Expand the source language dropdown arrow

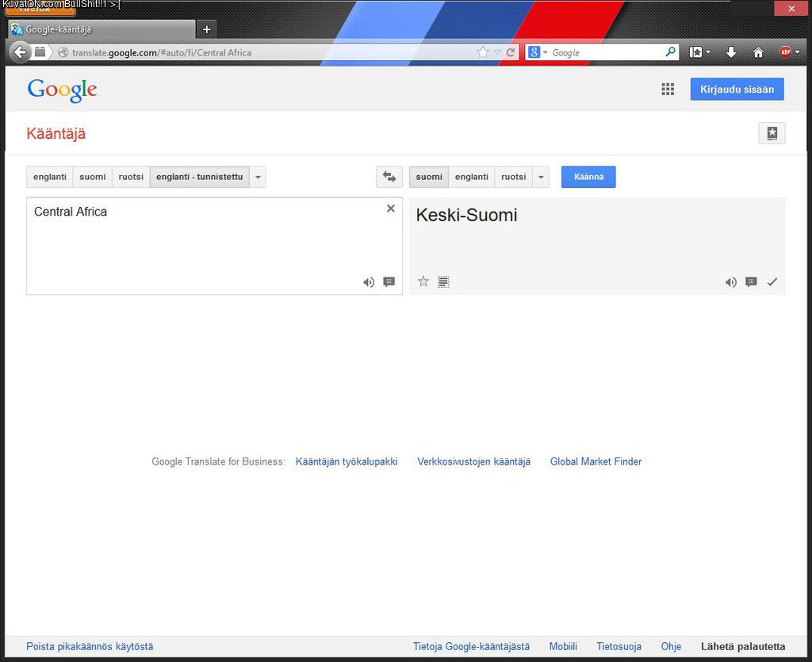coord(258,177)
